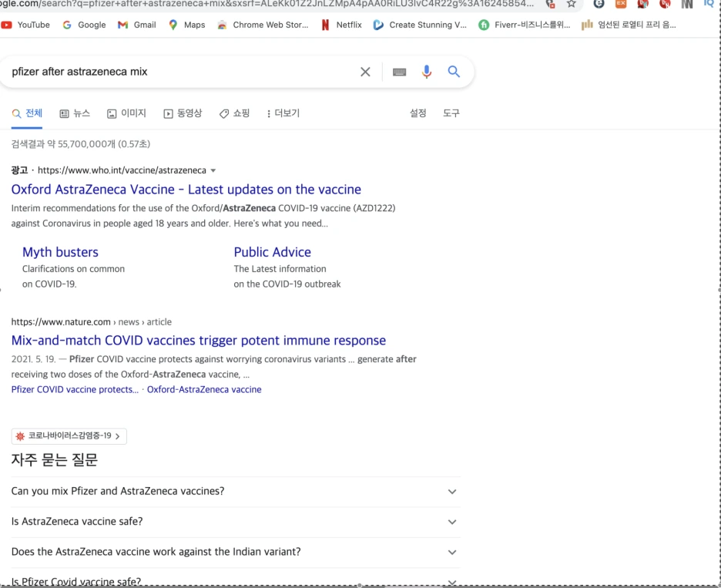This screenshot has width=721, height=588.
Task: Clear the search query with X
Action: [x=365, y=72]
